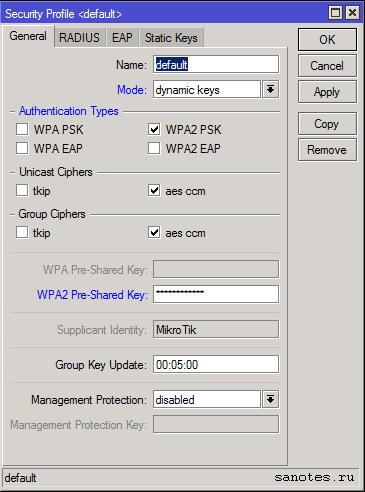The width and height of the screenshot is (365, 492).
Task: Cancel the security profile dialog
Action: pos(327,66)
